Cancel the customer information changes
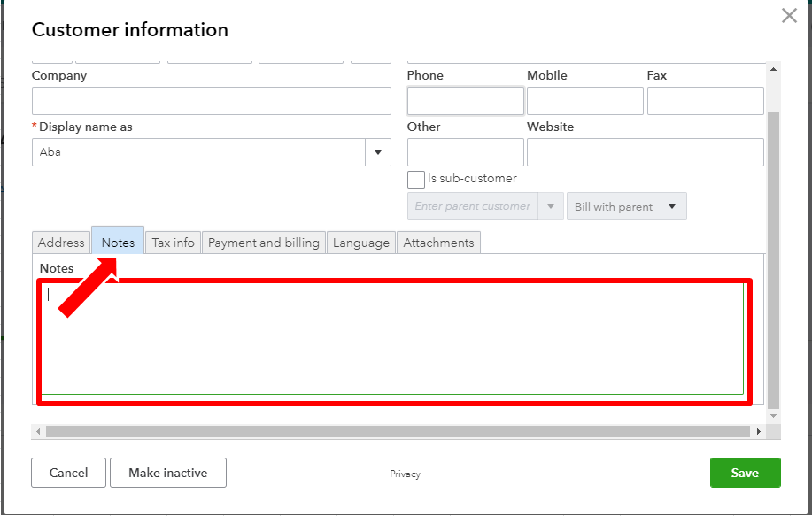This screenshot has height=516, width=812. 68,473
